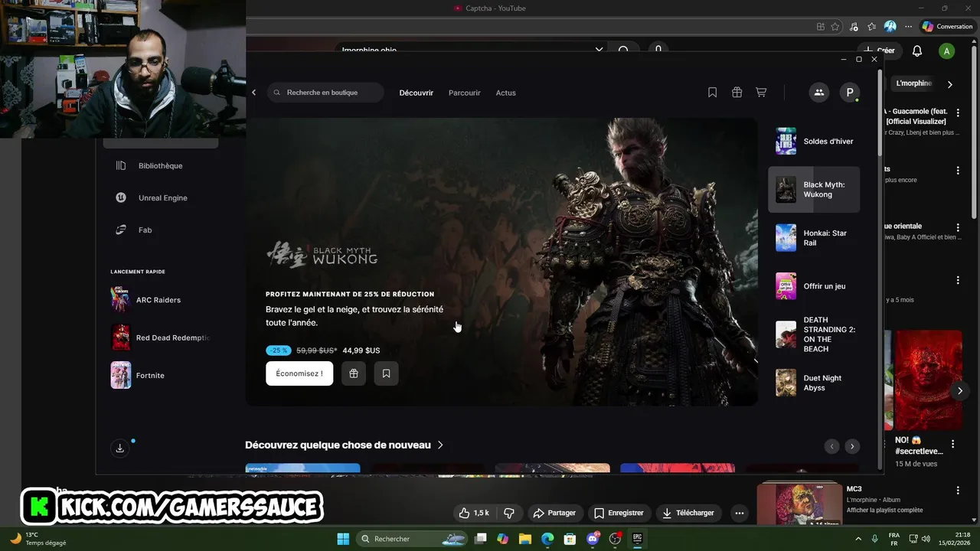Click the YouTube Enregistrer button
The image size is (980, 551).
tap(619, 513)
